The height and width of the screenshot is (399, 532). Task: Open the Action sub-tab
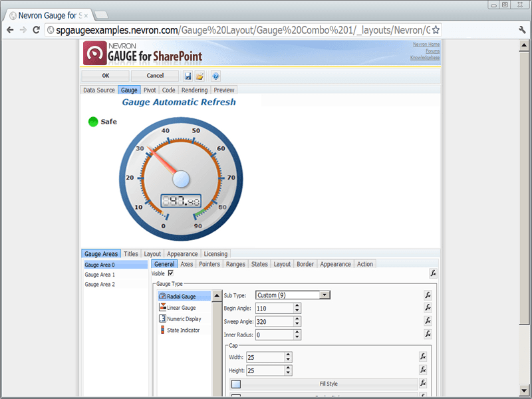pyautogui.click(x=365, y=264)
